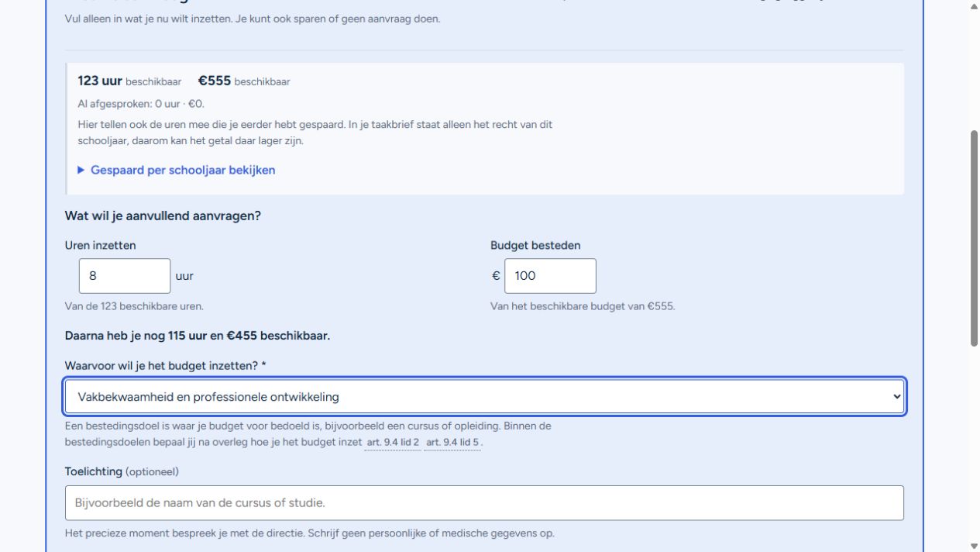
Task: Click the 'Budget besteden' field label
Action: click(535, 245)
